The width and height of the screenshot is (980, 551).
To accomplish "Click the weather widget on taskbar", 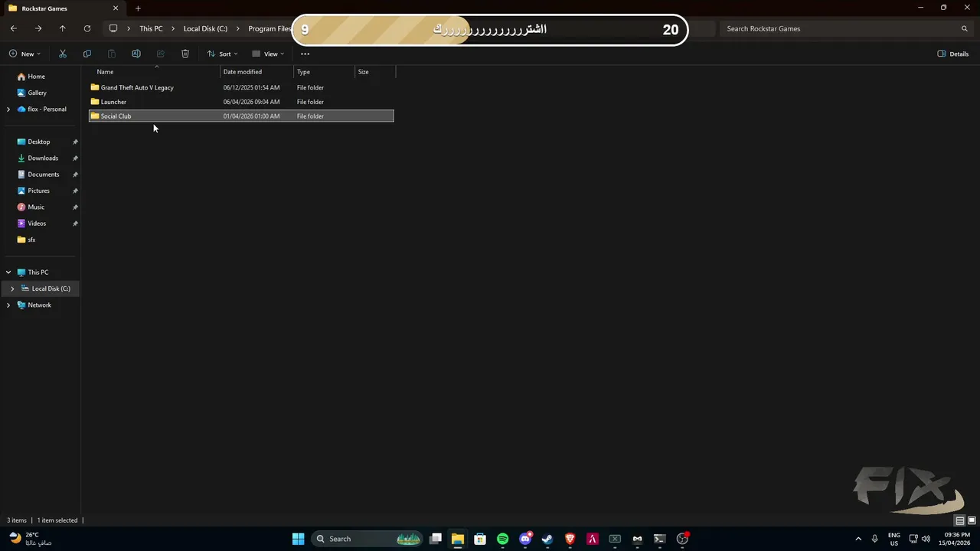I will click(29, 539).
